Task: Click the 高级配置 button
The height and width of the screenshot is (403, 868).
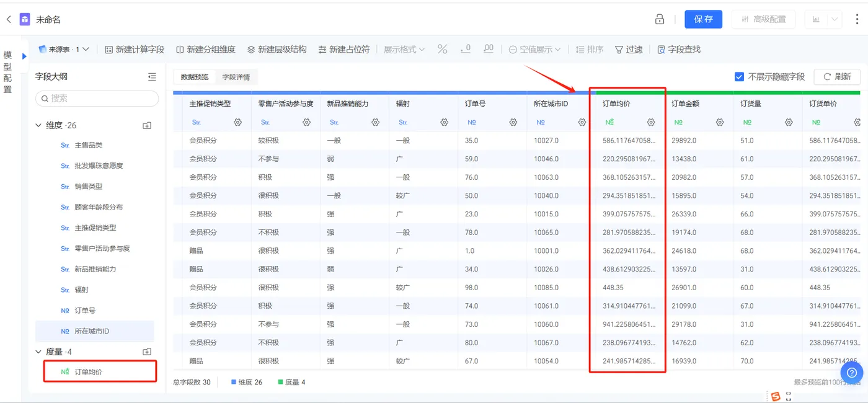Action: [x=764, y=19]
